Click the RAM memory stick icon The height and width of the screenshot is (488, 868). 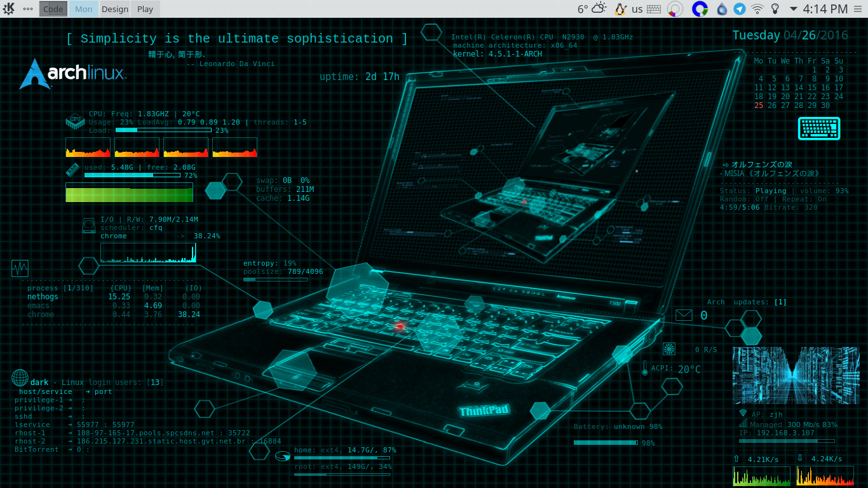[72, 170]
